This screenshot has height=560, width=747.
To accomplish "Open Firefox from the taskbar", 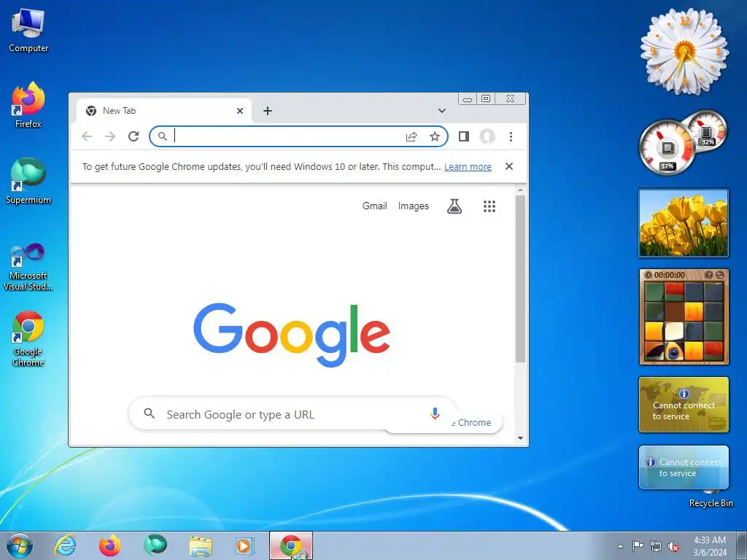I will tap(109, 545).
